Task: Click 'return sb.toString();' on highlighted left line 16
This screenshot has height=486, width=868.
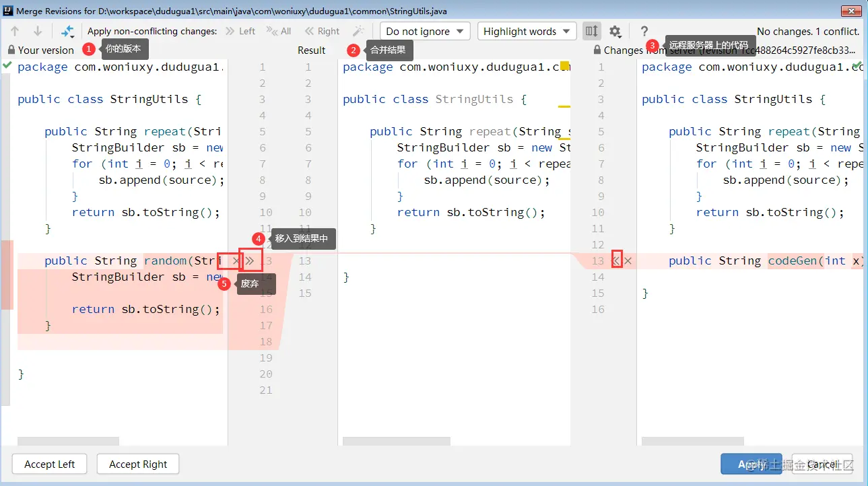Action: (x=145, y=309)
